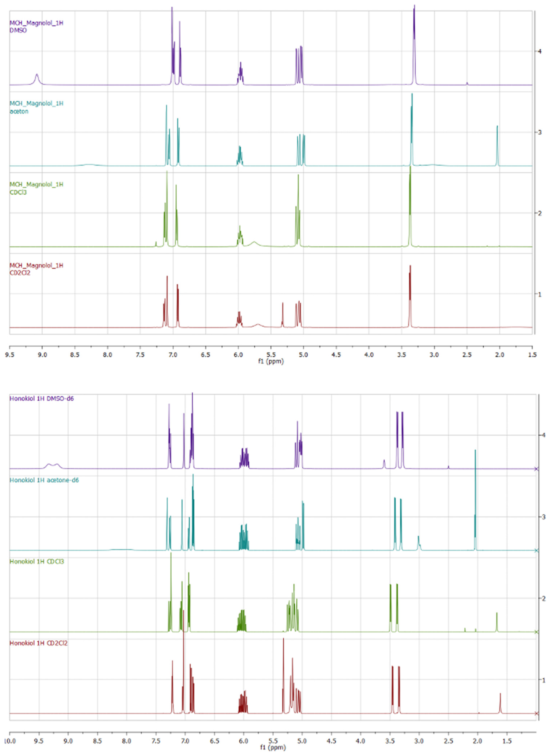This screenshot has width=547, height=756.
Task: Click the green X marker of Honokiol CDCl3 spectrum
Action: 536,632
